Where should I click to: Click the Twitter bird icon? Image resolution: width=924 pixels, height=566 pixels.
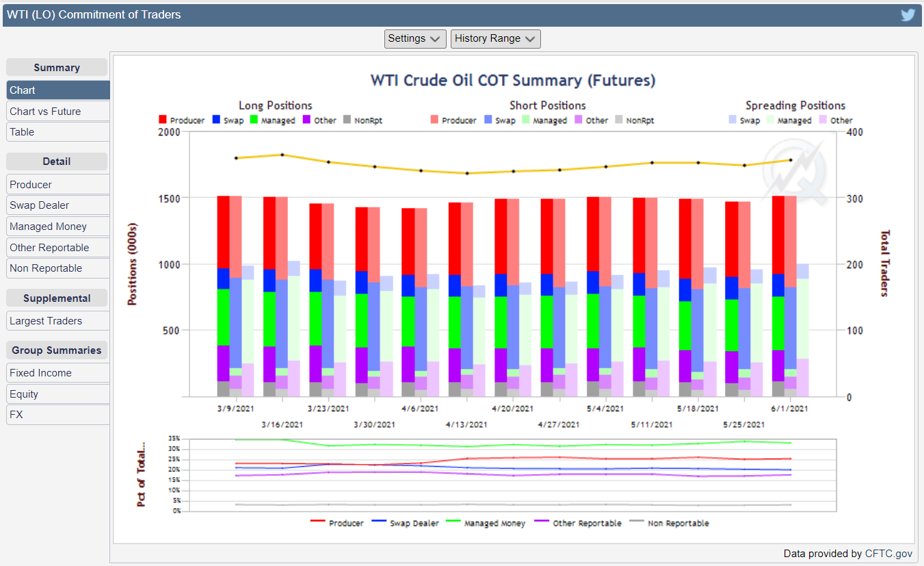pyautogui.click(x=908, y=15)
